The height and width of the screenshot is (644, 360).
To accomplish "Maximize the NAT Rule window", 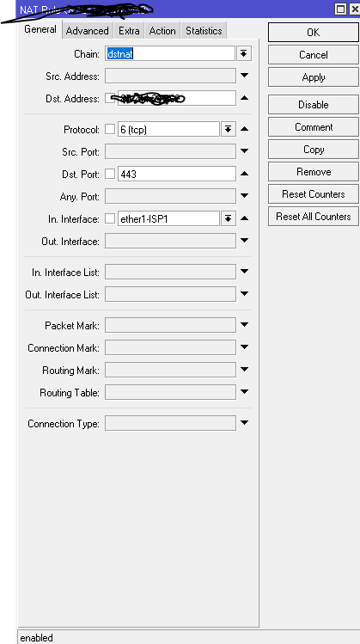I will (341, 9).
